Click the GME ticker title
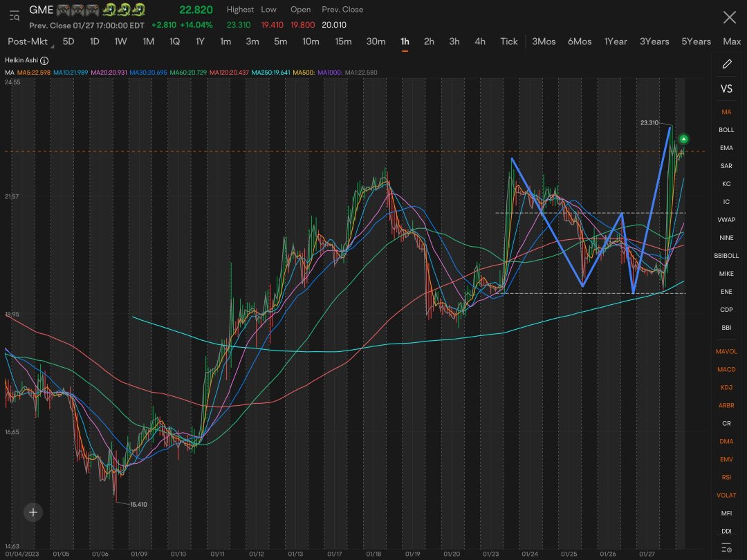Screen dimensions: 747x560 tap(41, 10)
